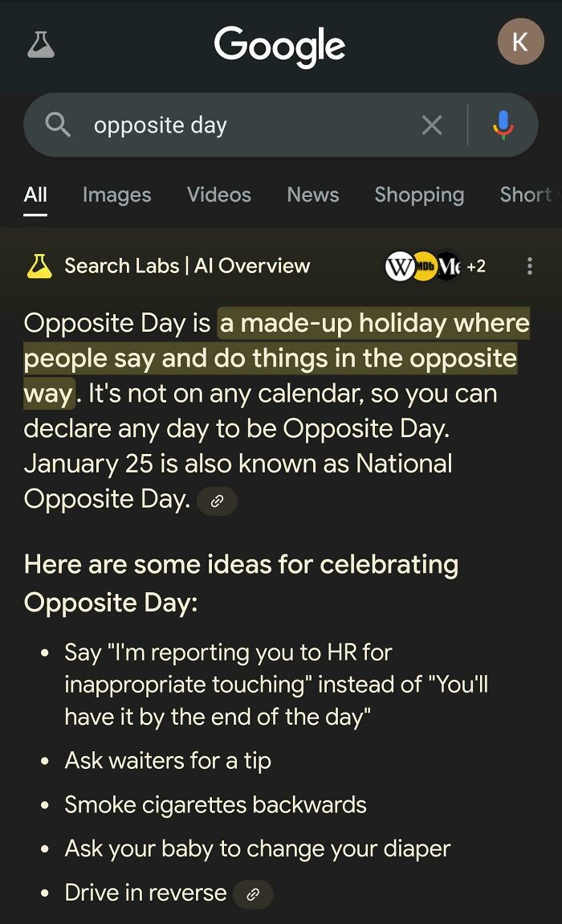Open Search Labs via flask icon top-left
The image size is (562, 924).
[42, 46]
